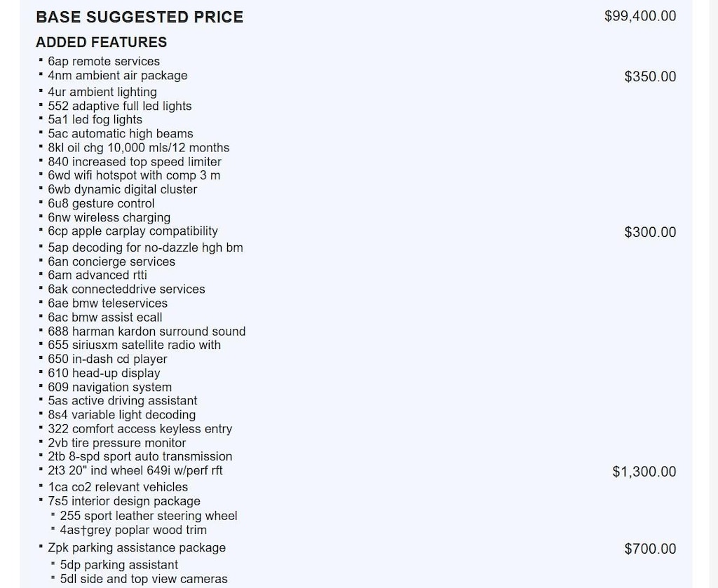
Task: Select the 840 increased top speed limiter item
Action: click(134, 162)
